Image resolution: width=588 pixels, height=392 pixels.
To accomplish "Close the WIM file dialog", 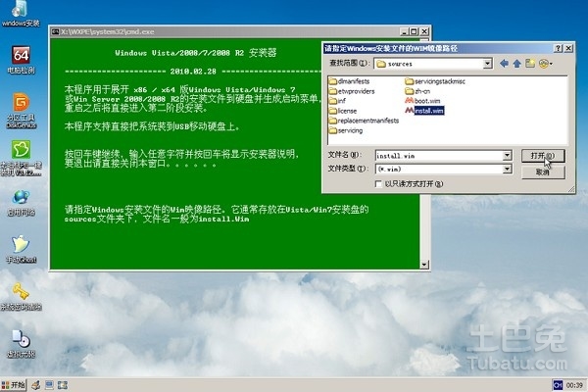I will click(568, 48).
